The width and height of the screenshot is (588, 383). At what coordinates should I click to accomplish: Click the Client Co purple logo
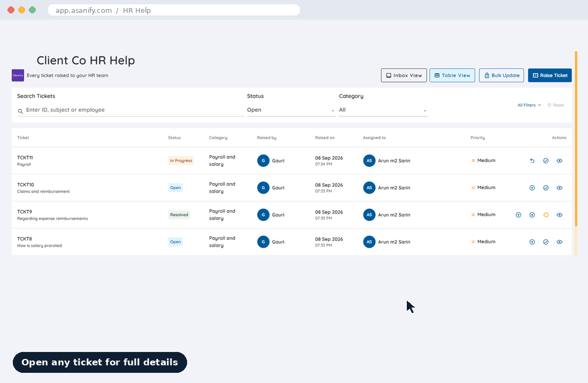(18, 75)
